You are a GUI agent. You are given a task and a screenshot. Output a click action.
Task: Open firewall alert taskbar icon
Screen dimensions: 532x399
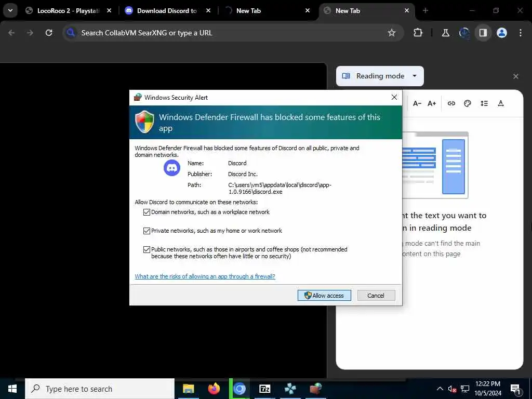[x=315, y=389]
